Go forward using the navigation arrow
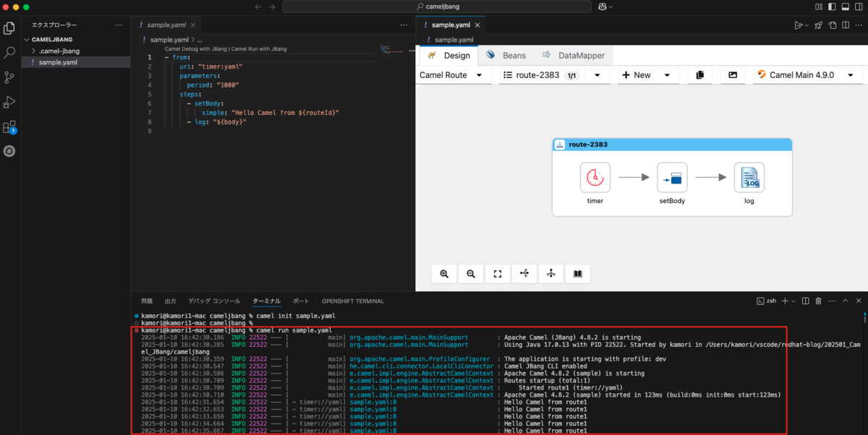Screen dimensions: 868x435 pyautogui.click(x=272, y=7)
